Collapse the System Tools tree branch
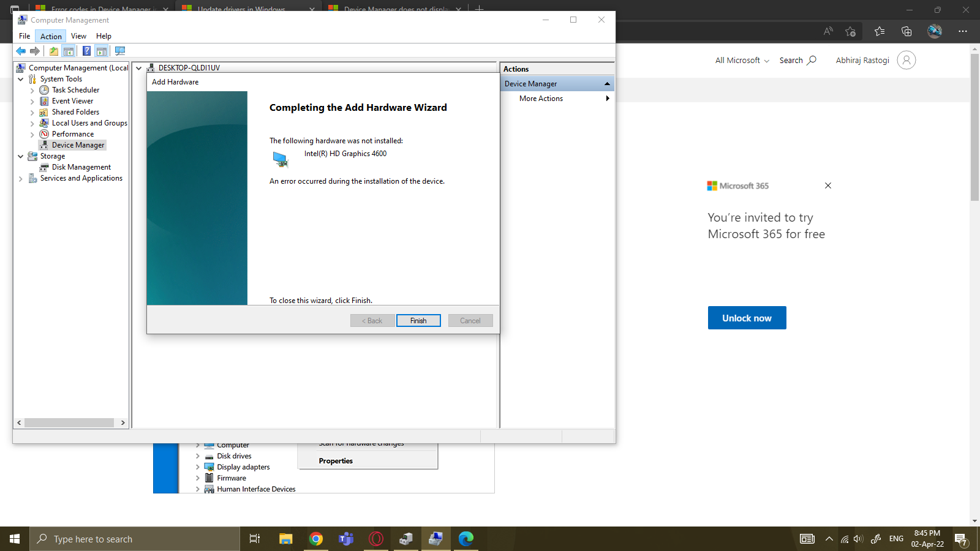 tap(21, 78)
